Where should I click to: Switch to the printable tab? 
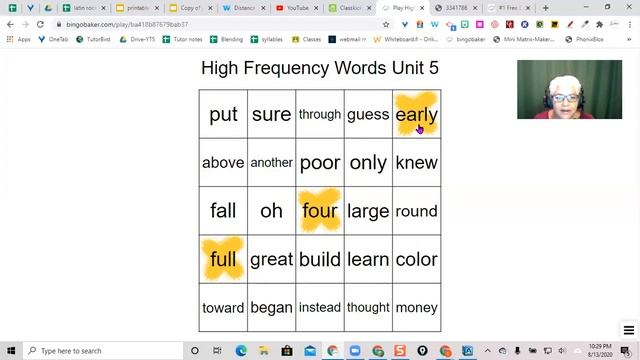coord(137,8)
